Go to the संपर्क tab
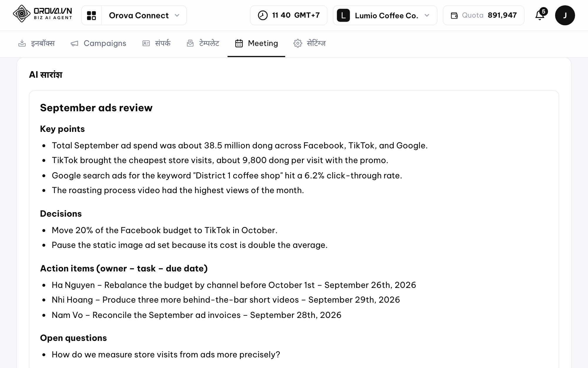This screenshot has width=588, height=368. pyautogui.click(x=156, y=43)
